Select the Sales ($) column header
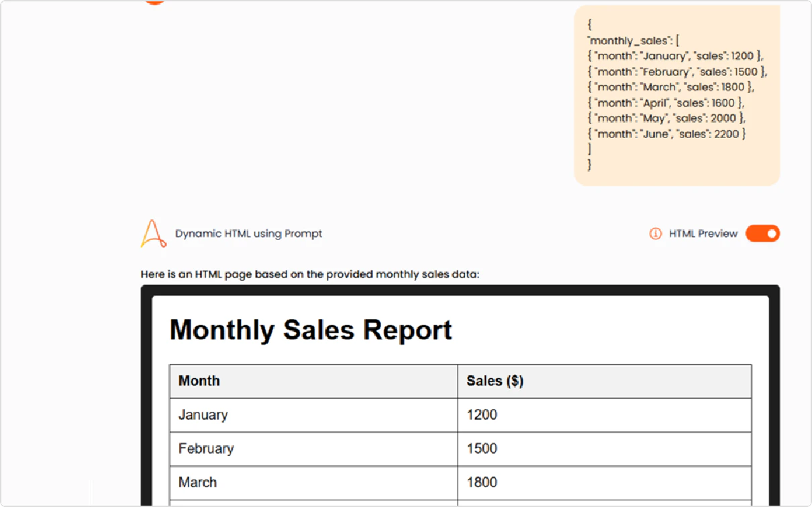The width and height of the screenshot is (812, 507). pyautogui.click(x=495, y=381)
